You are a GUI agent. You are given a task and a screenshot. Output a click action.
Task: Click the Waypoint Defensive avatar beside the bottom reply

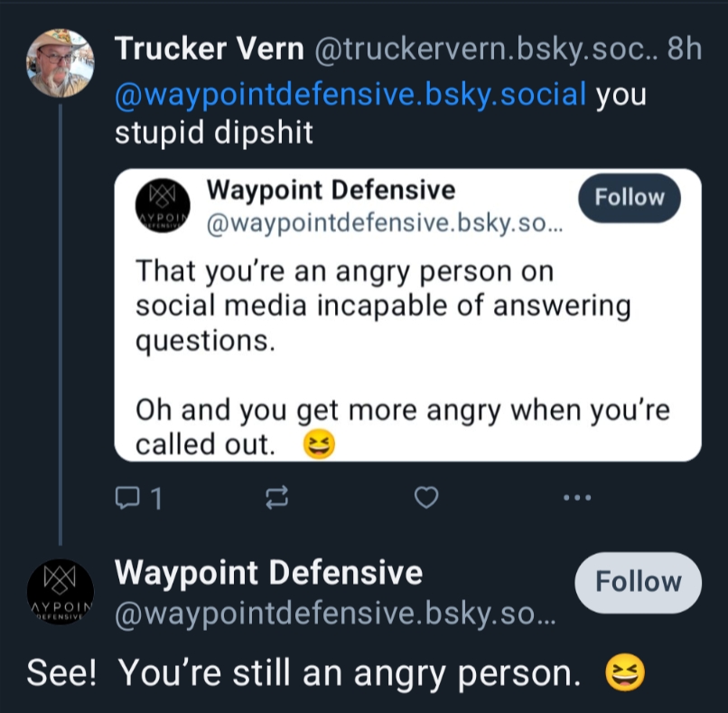(60, 592)
